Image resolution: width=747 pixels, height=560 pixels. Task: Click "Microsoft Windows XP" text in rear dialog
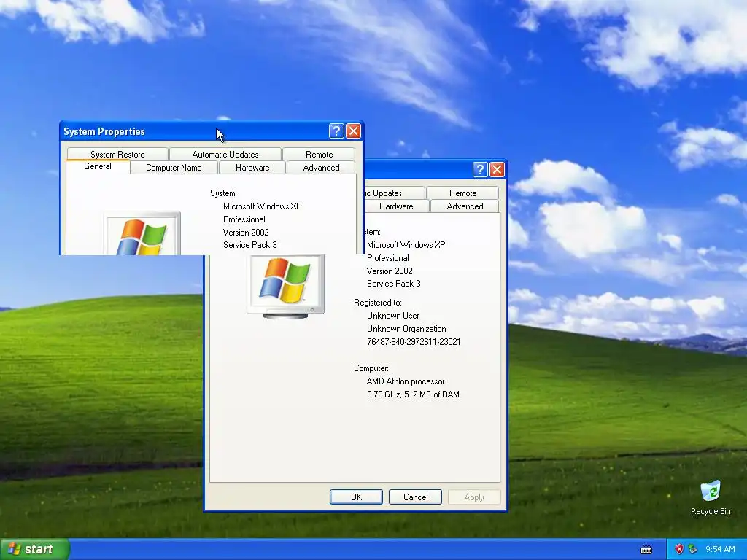click(x=406, y=245)
